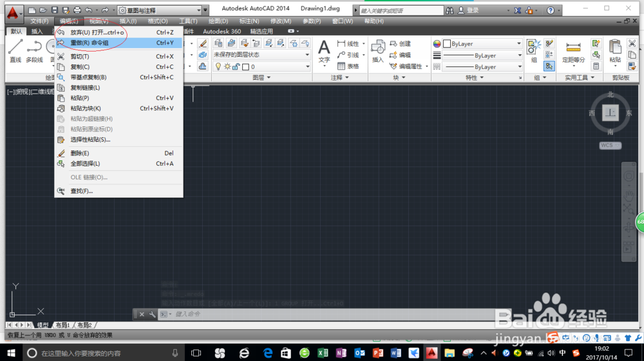Click the layer properties icon
The width and height of the screenshot is (644, 361).
tap(218, 43)
